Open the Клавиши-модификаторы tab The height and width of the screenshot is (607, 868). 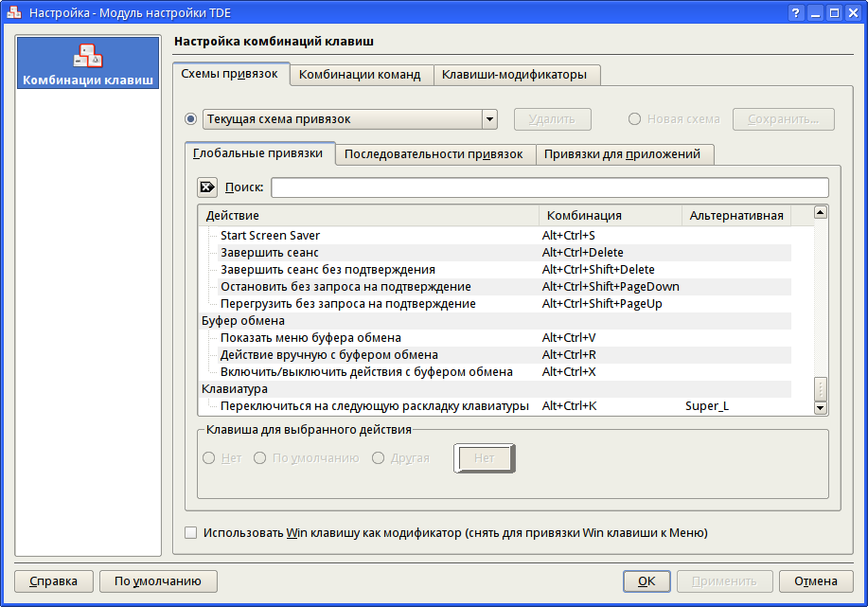click(x=514, y=75)
